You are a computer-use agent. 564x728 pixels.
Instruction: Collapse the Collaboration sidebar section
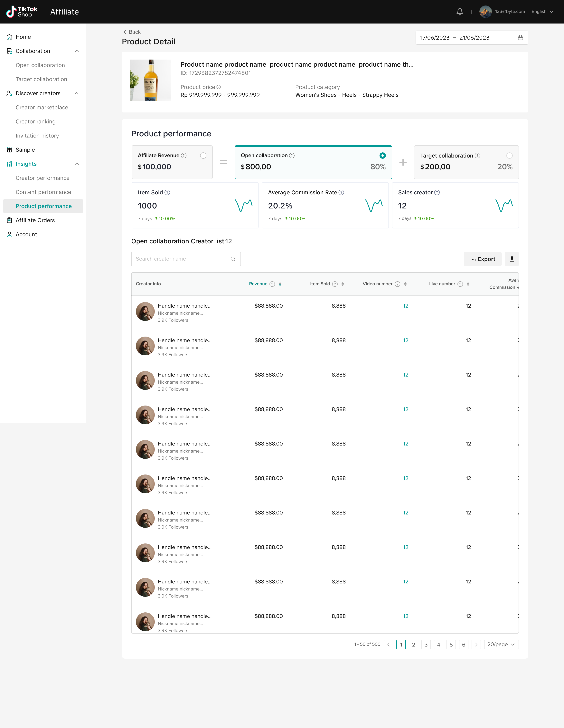(x=77, y=51)
